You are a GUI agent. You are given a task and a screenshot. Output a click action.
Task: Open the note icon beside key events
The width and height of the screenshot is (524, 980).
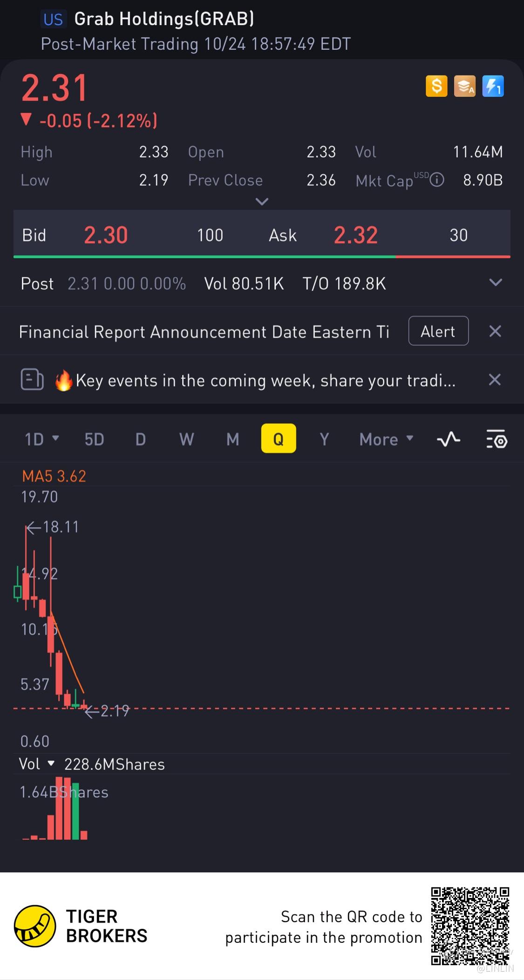click(x=32, y=379)
